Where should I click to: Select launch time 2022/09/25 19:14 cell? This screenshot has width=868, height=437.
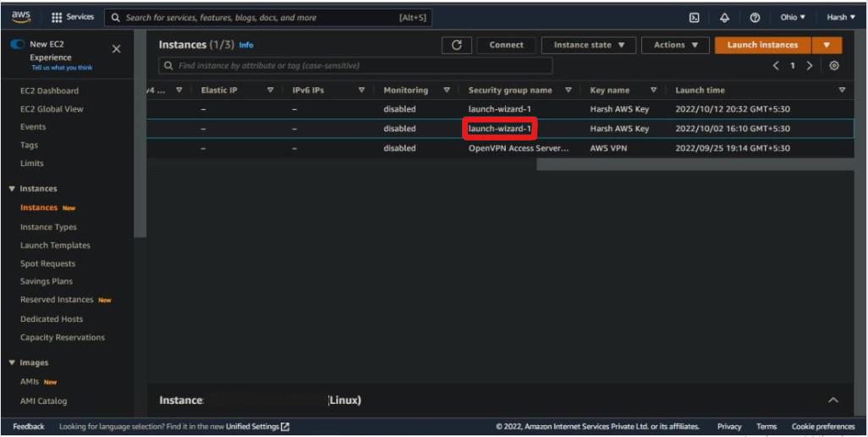[733, 148]
